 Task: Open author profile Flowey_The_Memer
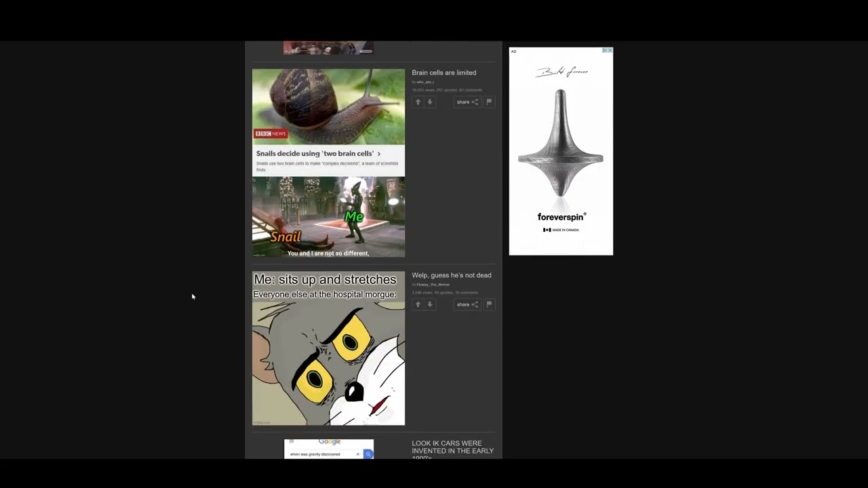pos(433,285)
